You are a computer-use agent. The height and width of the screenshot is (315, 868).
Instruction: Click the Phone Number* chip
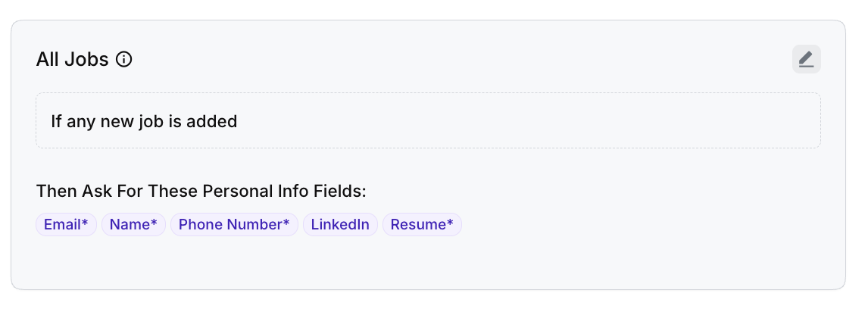click(x=234, y=225)
